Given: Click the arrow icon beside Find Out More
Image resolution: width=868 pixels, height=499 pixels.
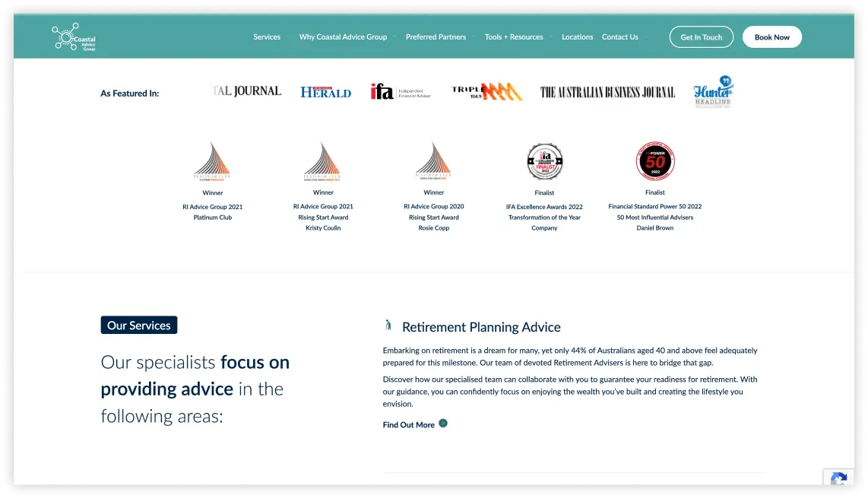Looking at the screenshot, I should pos(443,424).
